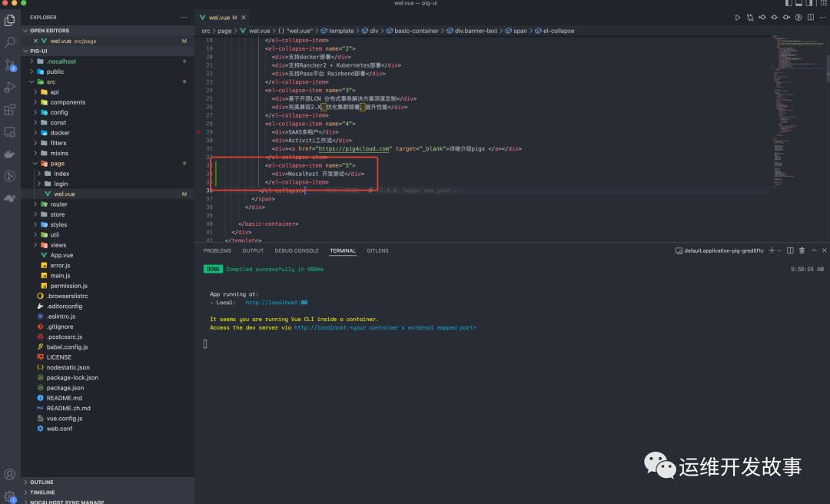Image resolution: width=830 pixels, height=504 pixels.
Task: Open the Accounts menu icon
Action: [x=9, y=474]
